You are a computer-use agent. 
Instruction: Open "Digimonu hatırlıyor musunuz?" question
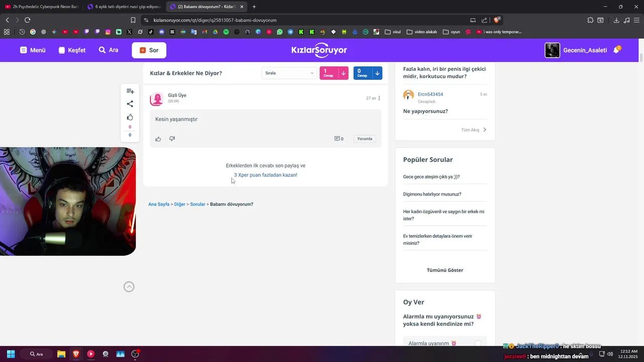click(432, 194)
